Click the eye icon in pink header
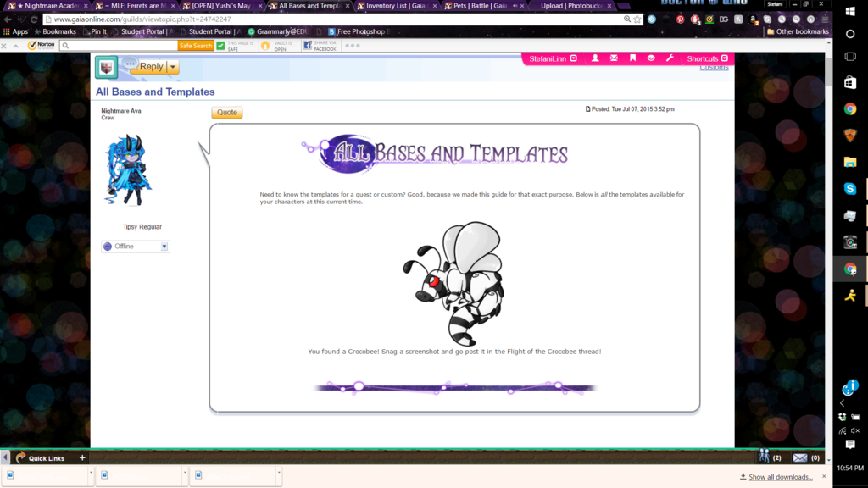The image size is (868, 488). click(x=651, y=58)
